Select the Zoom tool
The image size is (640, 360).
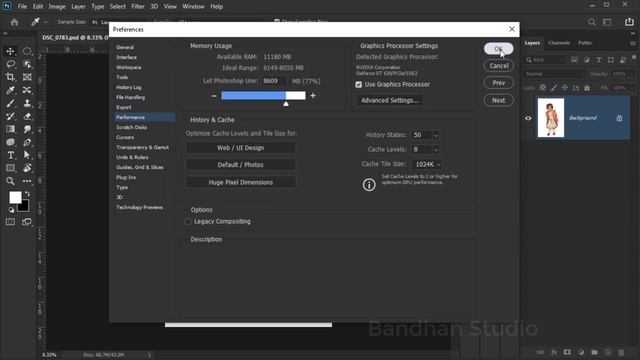click(x=10, y=181)
